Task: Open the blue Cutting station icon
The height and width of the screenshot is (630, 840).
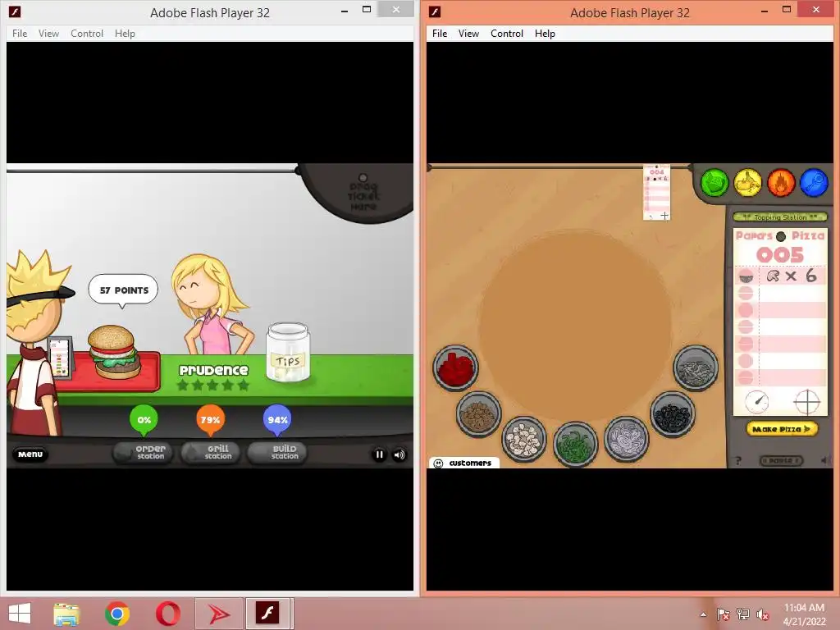Action: click(815, 183)
